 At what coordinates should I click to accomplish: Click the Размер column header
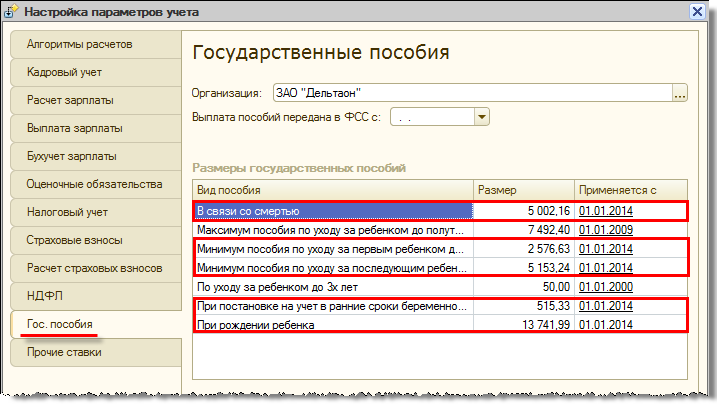tap(524, 190)
